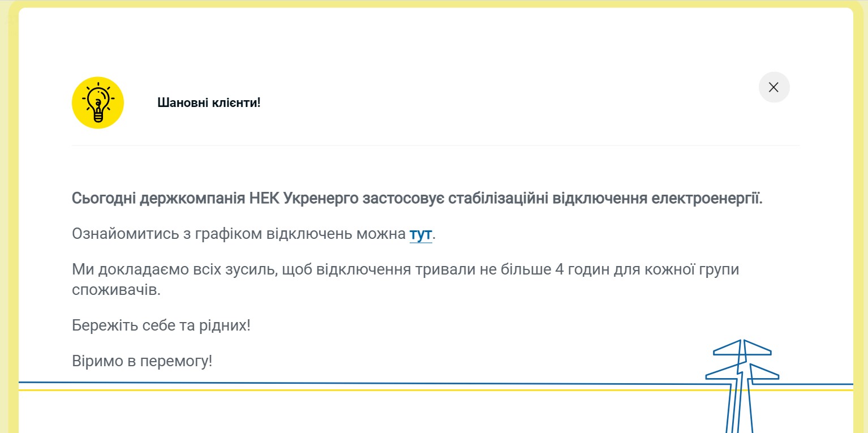The height and width of the screenshot is (433, 868).
Task: Click the "Шановні клієнти!" heading
Action: 209,103
